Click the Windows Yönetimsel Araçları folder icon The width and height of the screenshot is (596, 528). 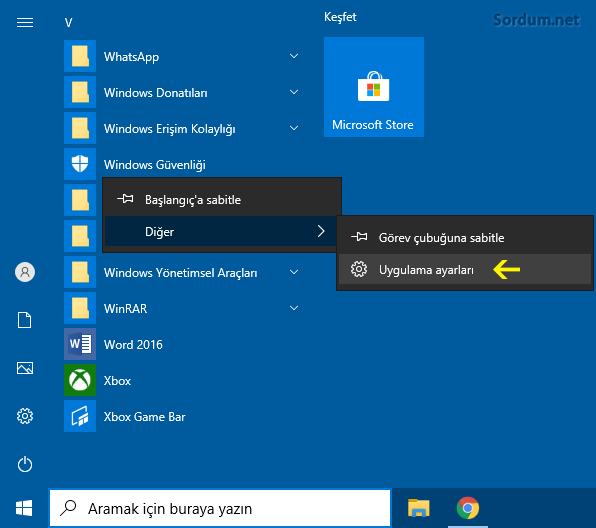click(80, 272)
